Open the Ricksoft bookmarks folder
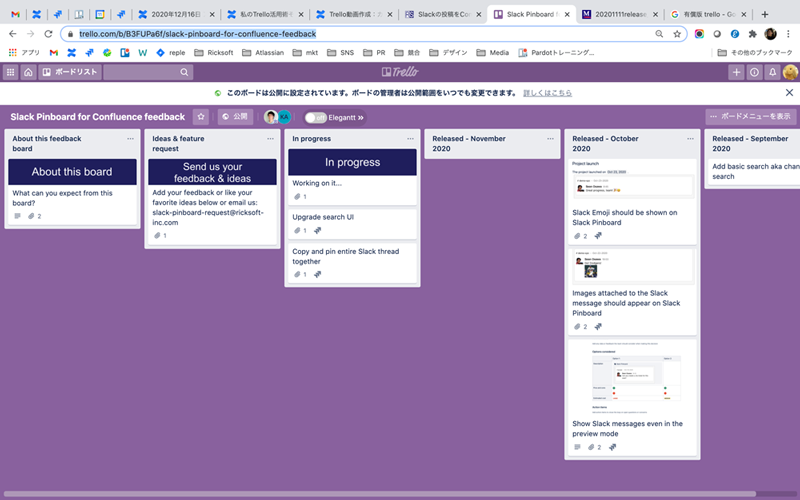 214,53
